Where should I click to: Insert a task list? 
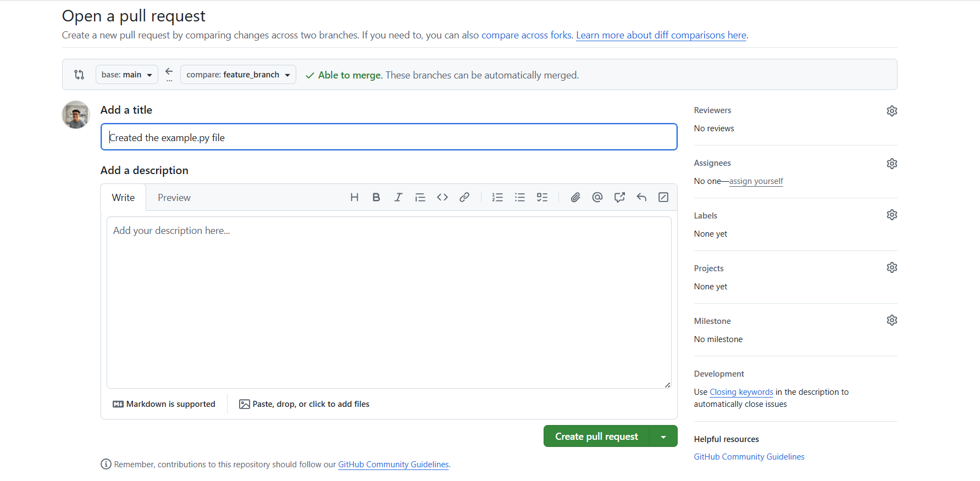pos(542,198)
